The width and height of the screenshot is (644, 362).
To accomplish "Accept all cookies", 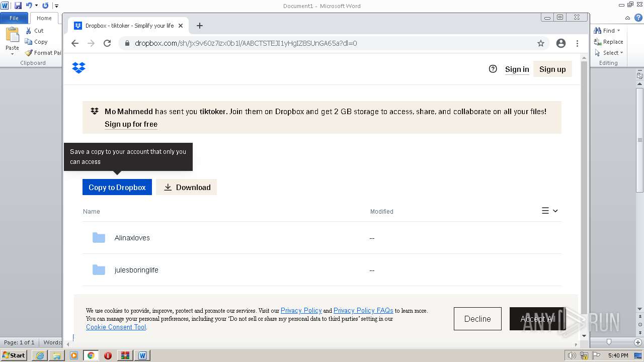I will click(x=538, y=319).
